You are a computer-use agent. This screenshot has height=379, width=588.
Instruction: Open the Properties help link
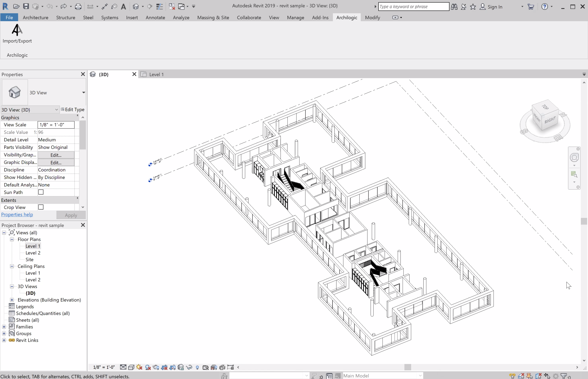pos(17,214)
